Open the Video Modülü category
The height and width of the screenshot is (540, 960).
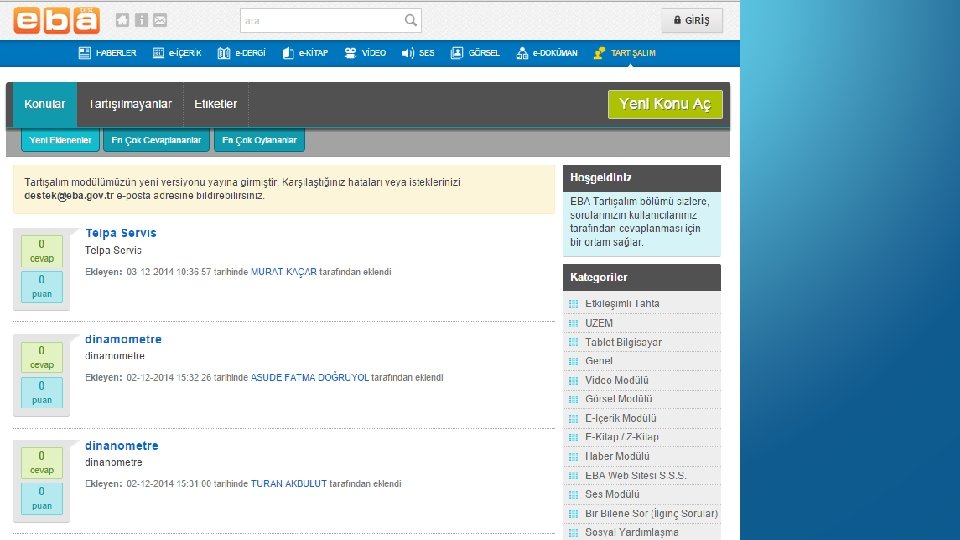(617, 380)
